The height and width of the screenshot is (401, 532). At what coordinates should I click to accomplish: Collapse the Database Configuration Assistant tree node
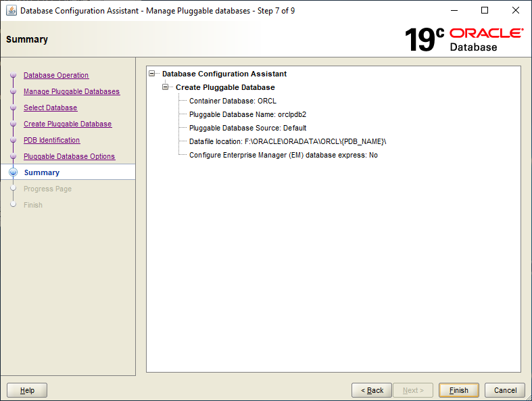[x=152, y=74]
